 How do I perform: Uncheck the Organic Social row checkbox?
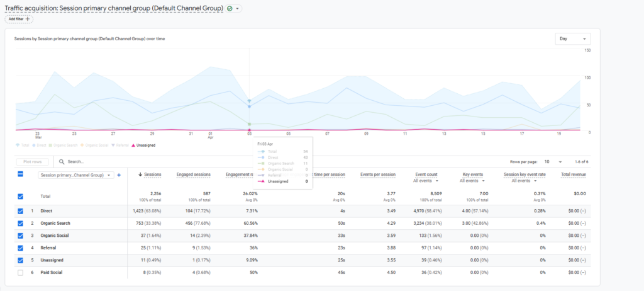click(21, 236)
